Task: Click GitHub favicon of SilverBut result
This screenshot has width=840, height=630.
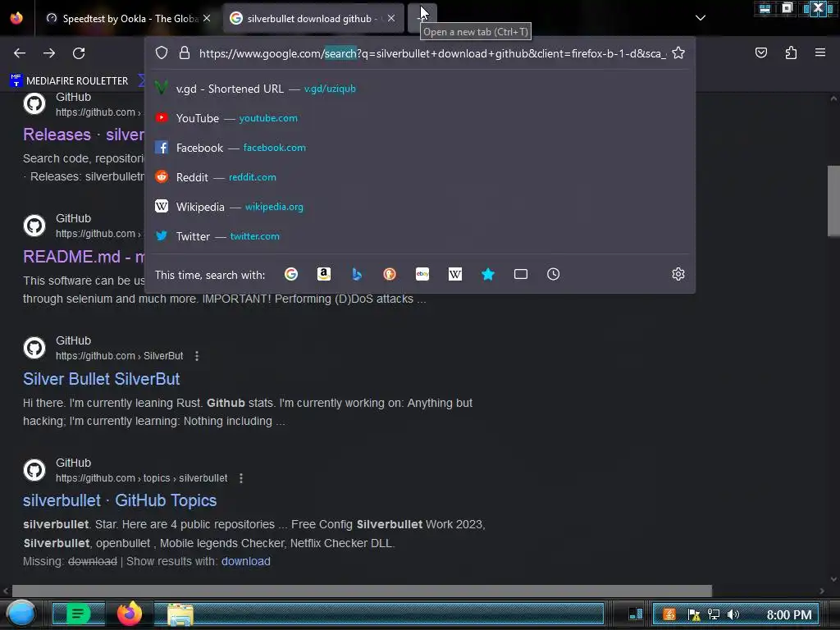Action: point(34,348)
